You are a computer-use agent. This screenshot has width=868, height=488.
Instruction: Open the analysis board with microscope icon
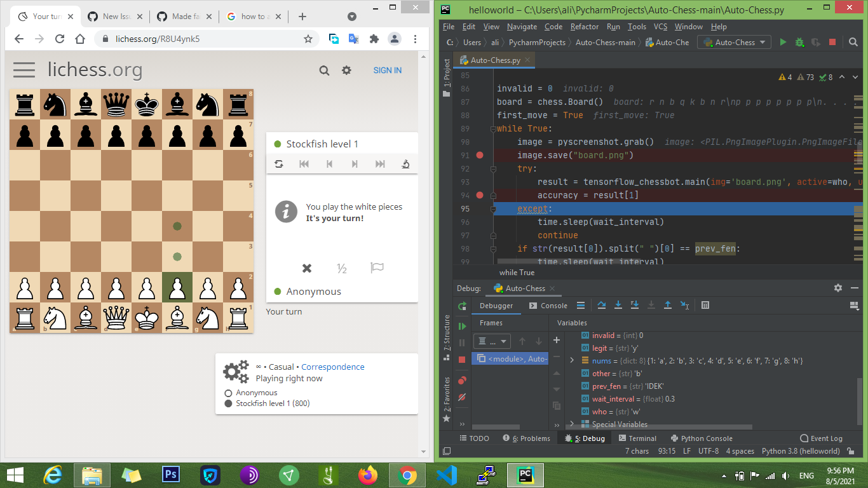[405, 164]
